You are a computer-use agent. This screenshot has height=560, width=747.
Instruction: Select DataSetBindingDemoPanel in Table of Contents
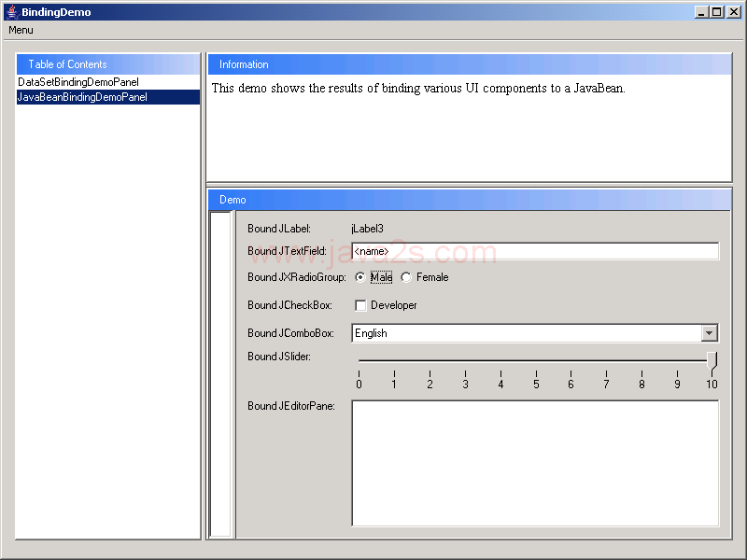point(108,82)
